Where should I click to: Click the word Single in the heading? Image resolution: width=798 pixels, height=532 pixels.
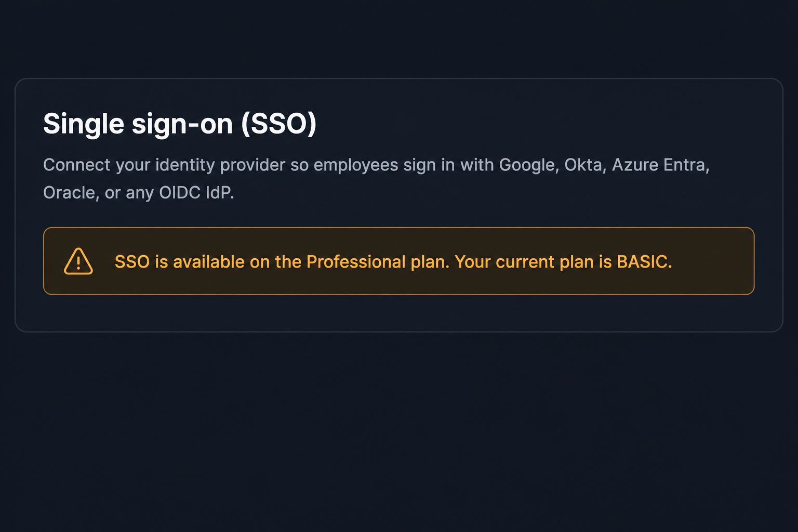point(84,124)
